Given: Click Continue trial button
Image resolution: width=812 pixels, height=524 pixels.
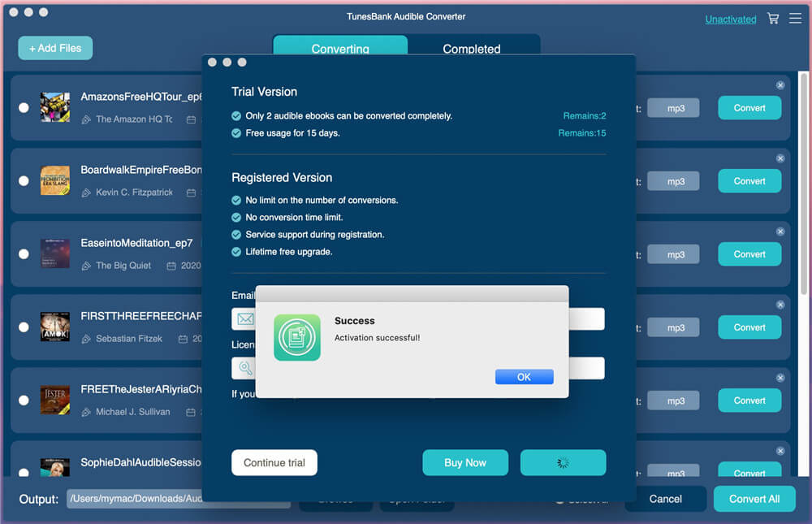Looking at the screenshot, I should coord(274,462).
